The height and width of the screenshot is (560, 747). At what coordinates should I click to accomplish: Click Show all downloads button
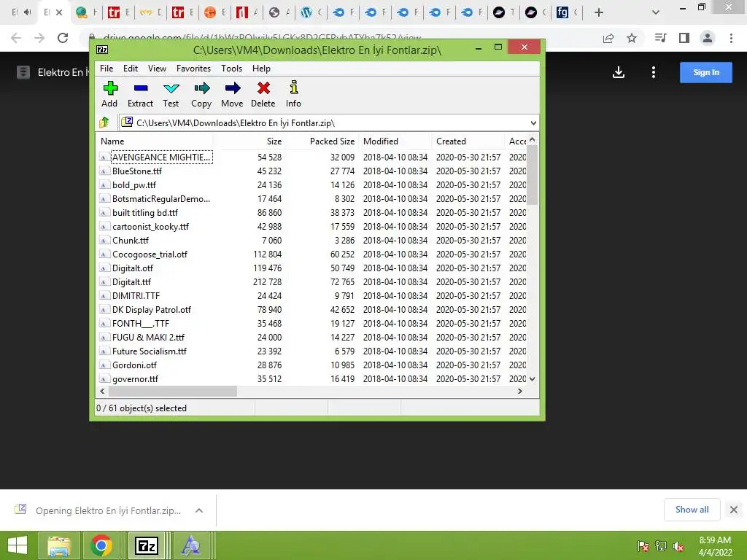692,510
